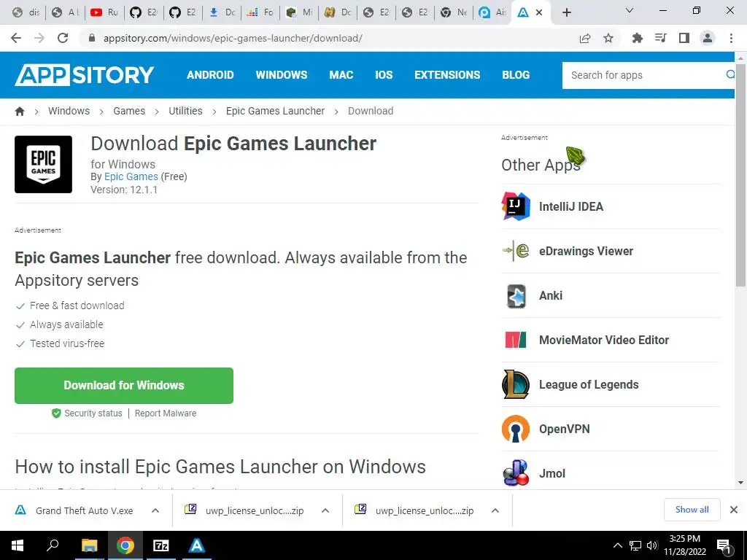Image resolution: width=747 pixels, height=560 pixels.
Task: Open the media control icon
Action: 660,38
